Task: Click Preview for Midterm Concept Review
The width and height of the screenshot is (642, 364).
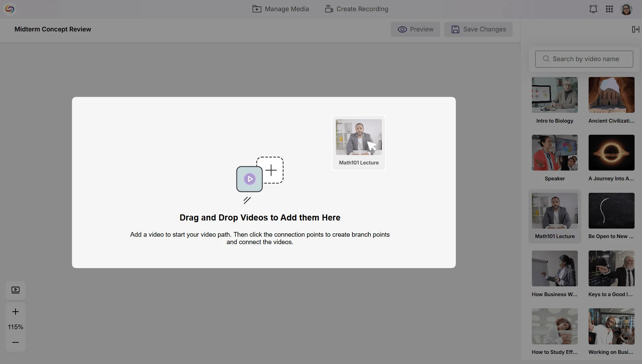Action: (415, 29)
